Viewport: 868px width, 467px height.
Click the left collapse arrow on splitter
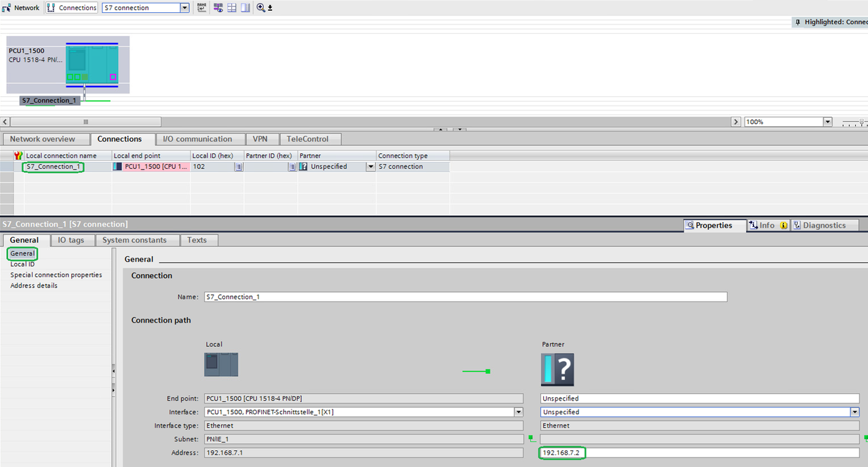coord(113,371)
